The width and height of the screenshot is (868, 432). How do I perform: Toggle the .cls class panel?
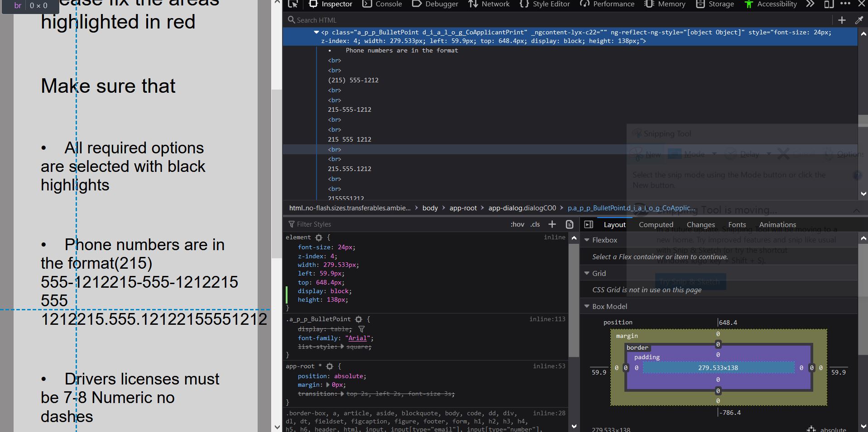click(x=535, y=224)
